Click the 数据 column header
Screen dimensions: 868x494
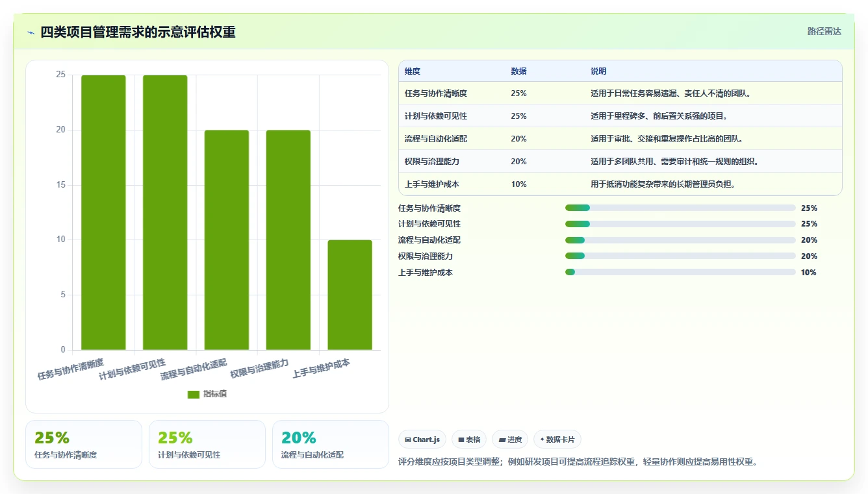[519, 71]
